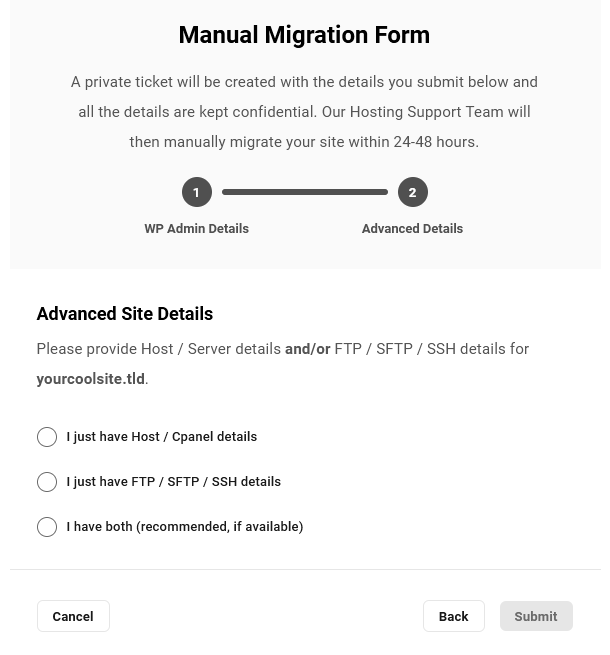Select the Host / Cpanel details radio button
Screen dimensions: 610x655
(47, 437)
